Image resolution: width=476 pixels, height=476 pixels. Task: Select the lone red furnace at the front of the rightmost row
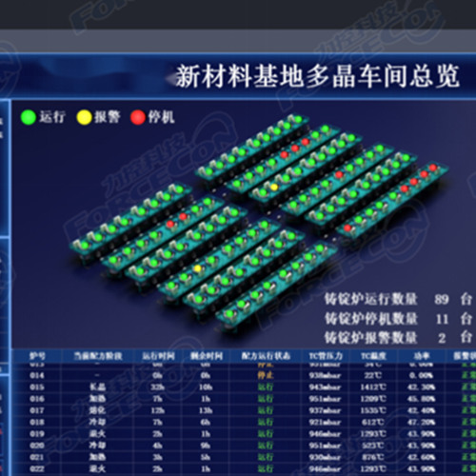click(347, 228)
